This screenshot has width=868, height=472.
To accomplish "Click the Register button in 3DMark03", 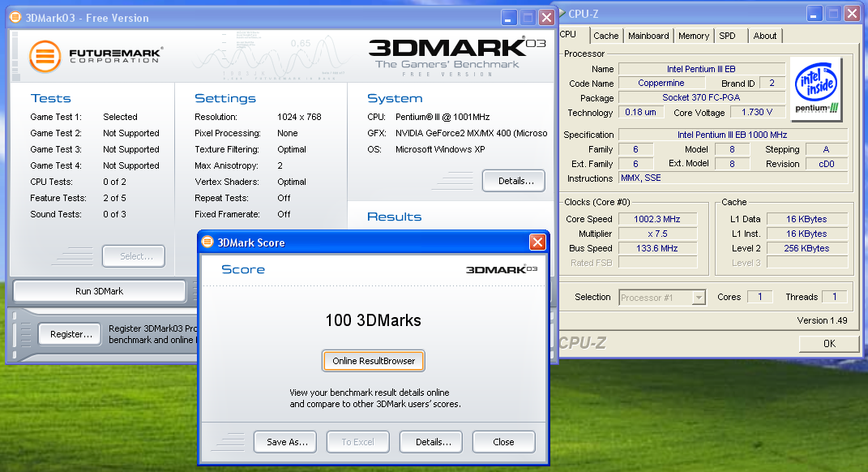I will coord(70,334).
